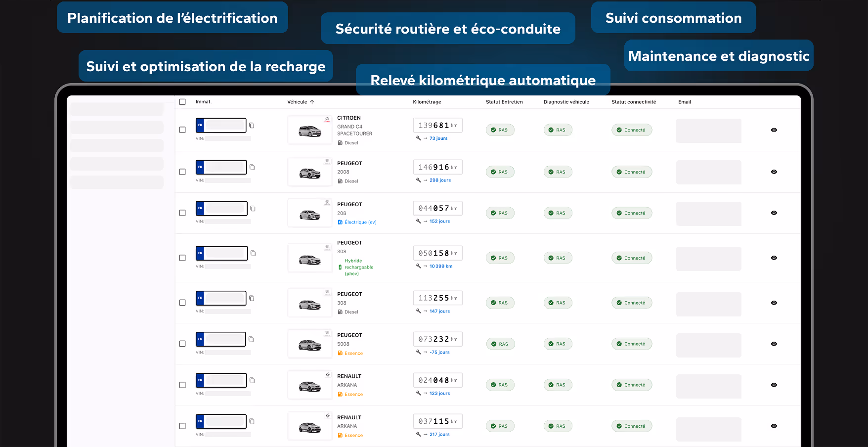Viewport: 868px width, 447px height.
Task: Copy the plate of the 024048 km Arkana
Action: coord(252,380)
